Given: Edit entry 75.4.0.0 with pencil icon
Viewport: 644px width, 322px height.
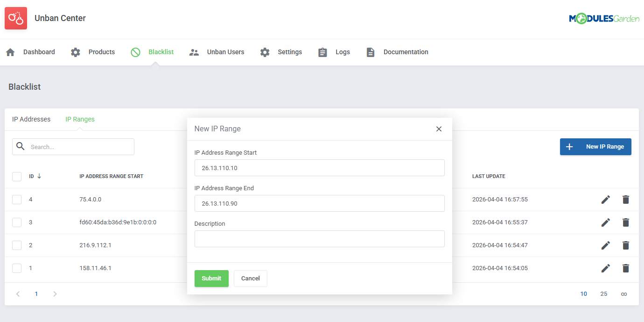Looking at the screenshot, I should [605, 199].
